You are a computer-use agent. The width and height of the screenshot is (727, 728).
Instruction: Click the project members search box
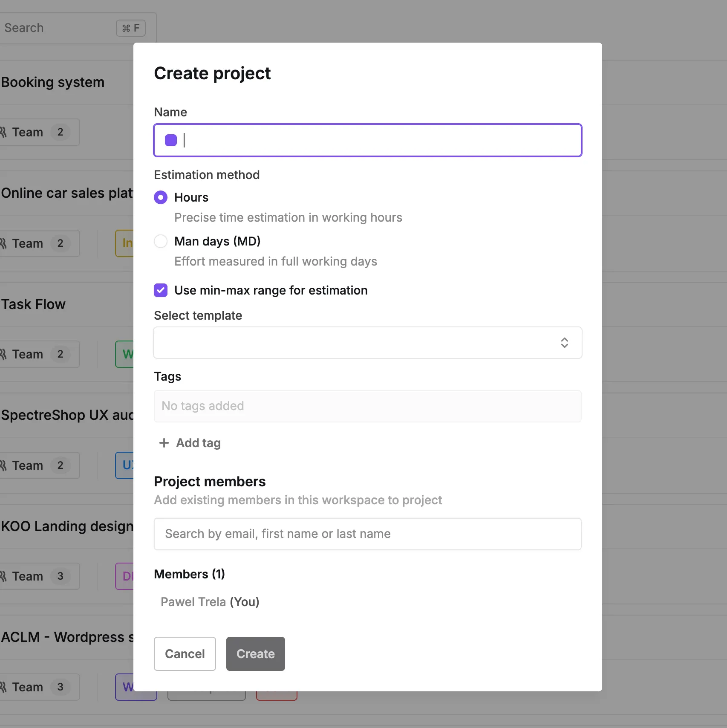(x=367, y=534)
